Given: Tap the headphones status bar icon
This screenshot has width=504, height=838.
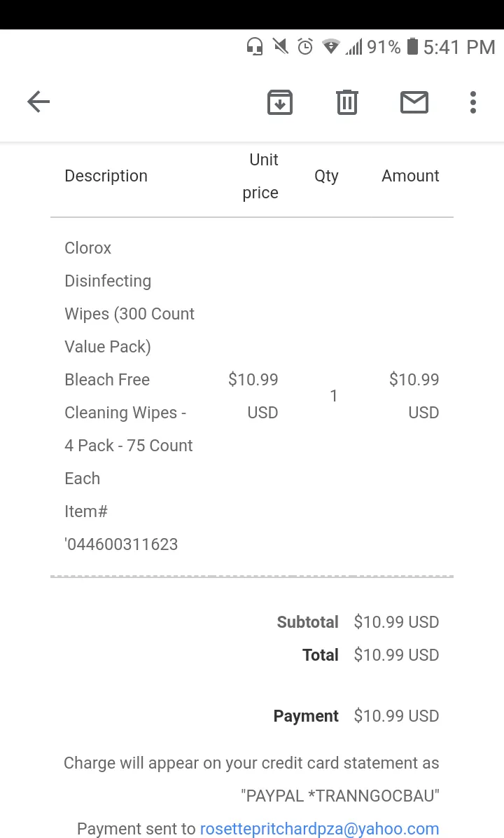Looking at the screenshot, I should click(x=255, y=47).
